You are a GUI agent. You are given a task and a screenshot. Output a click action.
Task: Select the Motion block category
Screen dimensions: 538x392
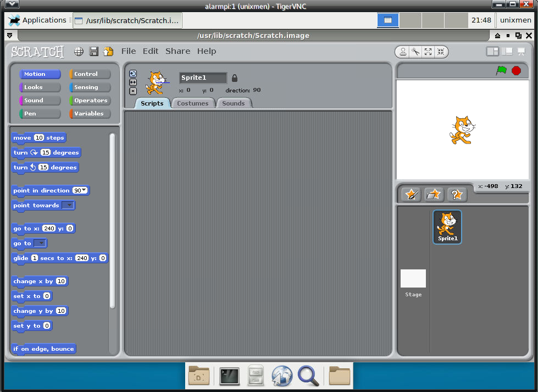(40, 74)
